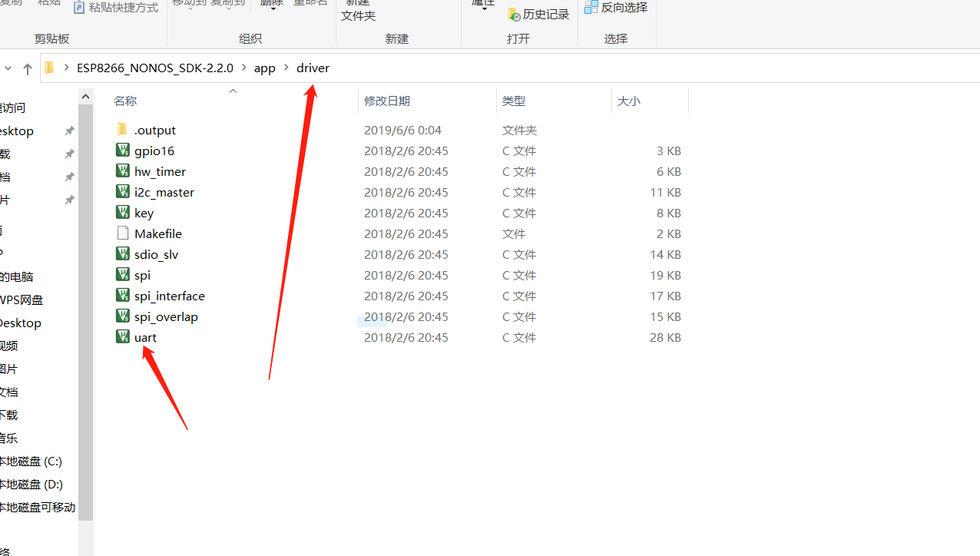Click 28 KB size of uart
This screenshot has height=556, width=980.
point(665,337)
